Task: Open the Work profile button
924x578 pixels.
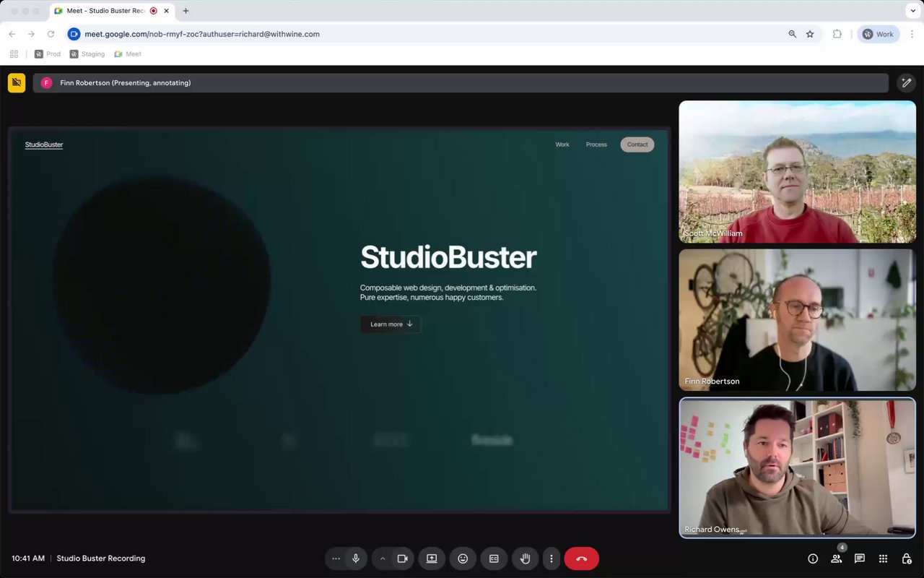Action: [x=879, y=34]
